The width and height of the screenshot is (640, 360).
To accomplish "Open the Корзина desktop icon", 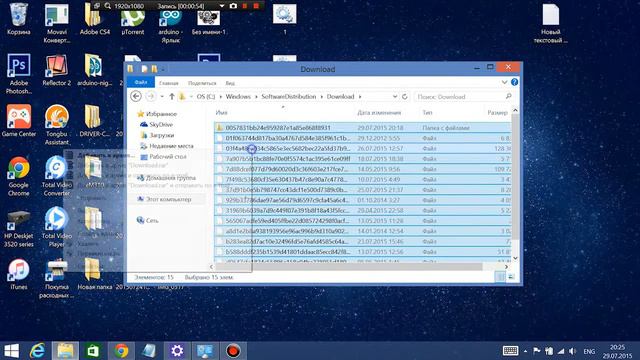I will point(18,18).
